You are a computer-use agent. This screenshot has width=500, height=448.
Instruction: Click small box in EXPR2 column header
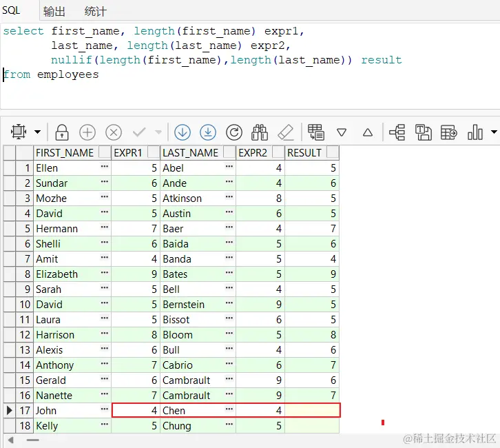[x=278, y=152]
